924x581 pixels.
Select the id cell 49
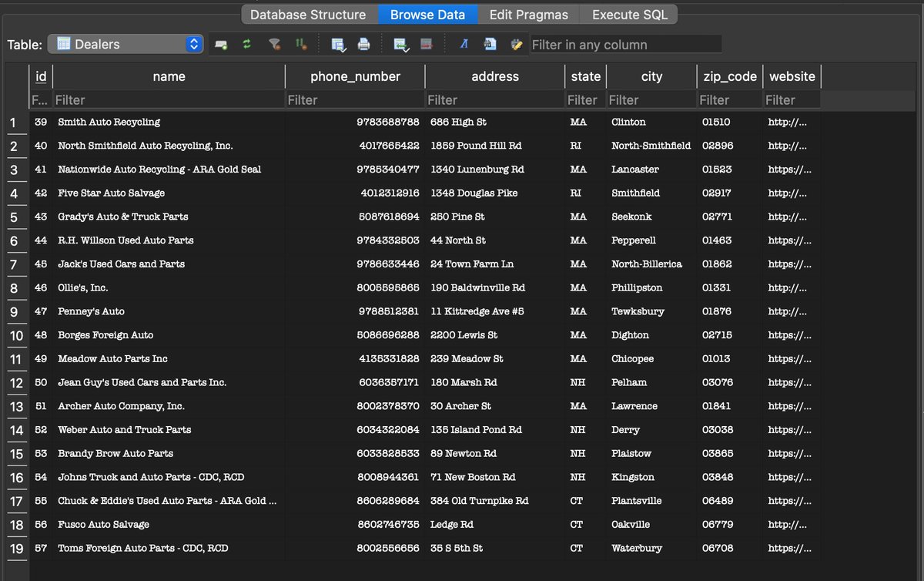[x=41, y=359]
